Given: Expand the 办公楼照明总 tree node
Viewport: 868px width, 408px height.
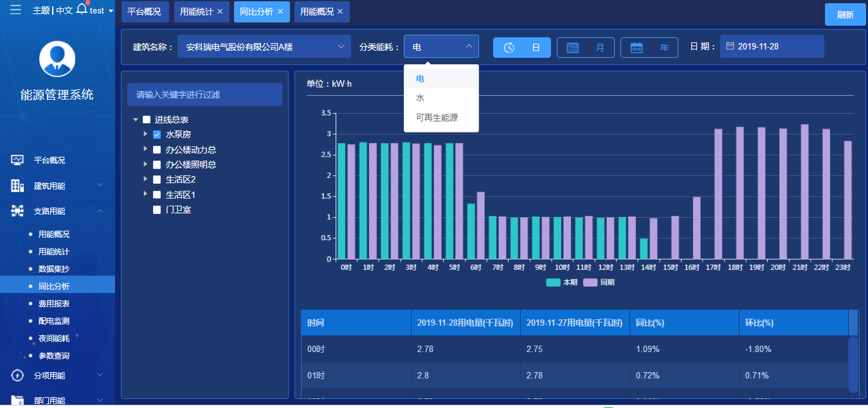Looking at the screenshot, I should tap(146, 164).
